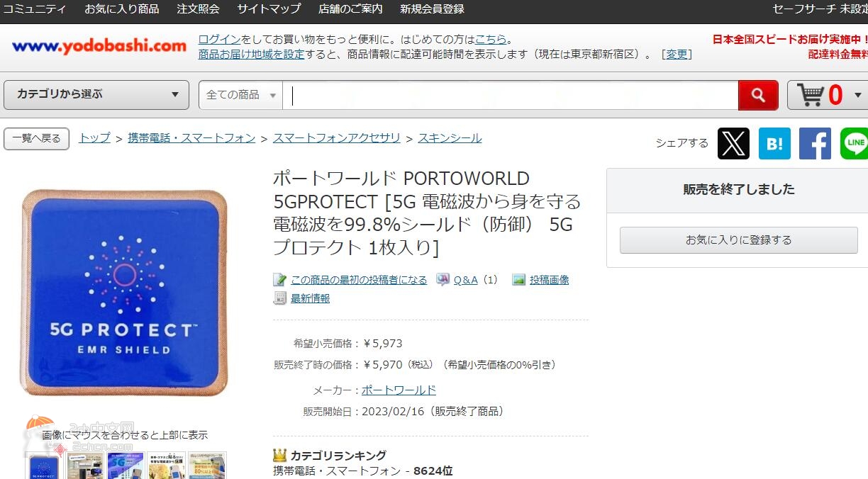The height and width of the screenshot is (479, 868).
Task: Share via Hatena Bookmark icon
Action: coord(774,143)
